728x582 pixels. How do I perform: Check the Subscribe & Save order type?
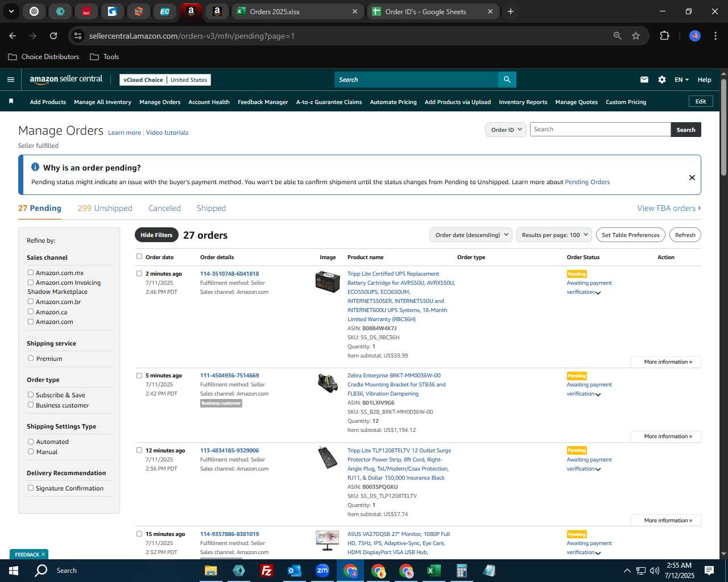[31, 394]
